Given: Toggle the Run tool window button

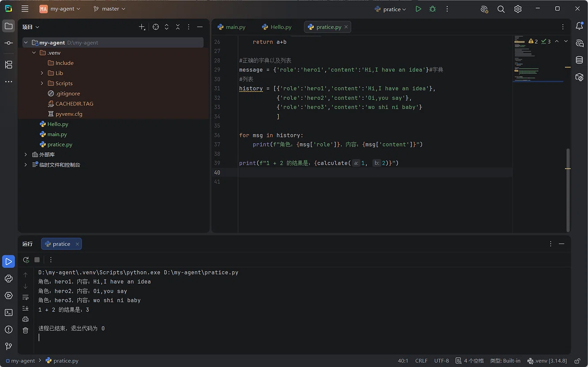Looking at the screenshot, I should coord(8,261).
